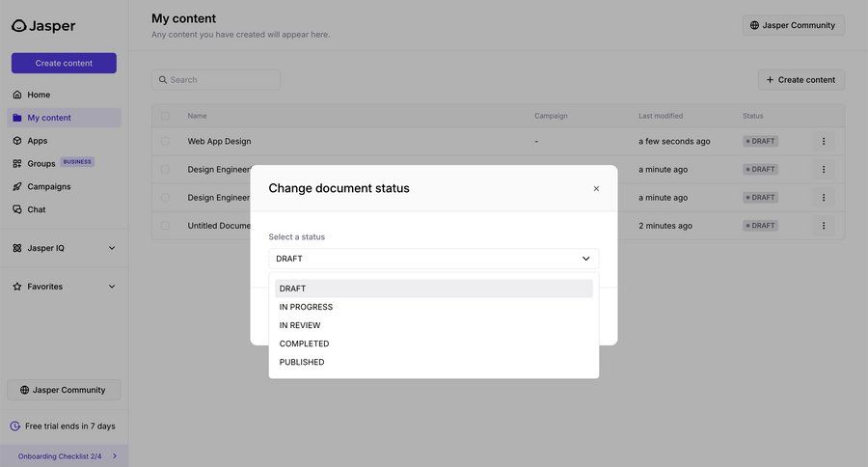Image resolution: width=868 pixels, height=467 pixels.
Task: Click the Favorites star icon
Action: [x=17, y=287]
